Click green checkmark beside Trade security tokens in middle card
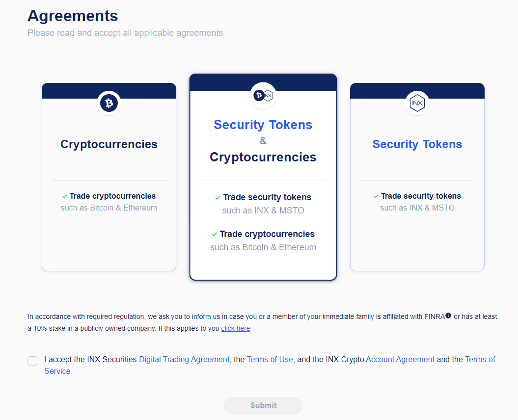Image resolution: width=518 pixels, height=420 pixels. click(x=218, y=197)
